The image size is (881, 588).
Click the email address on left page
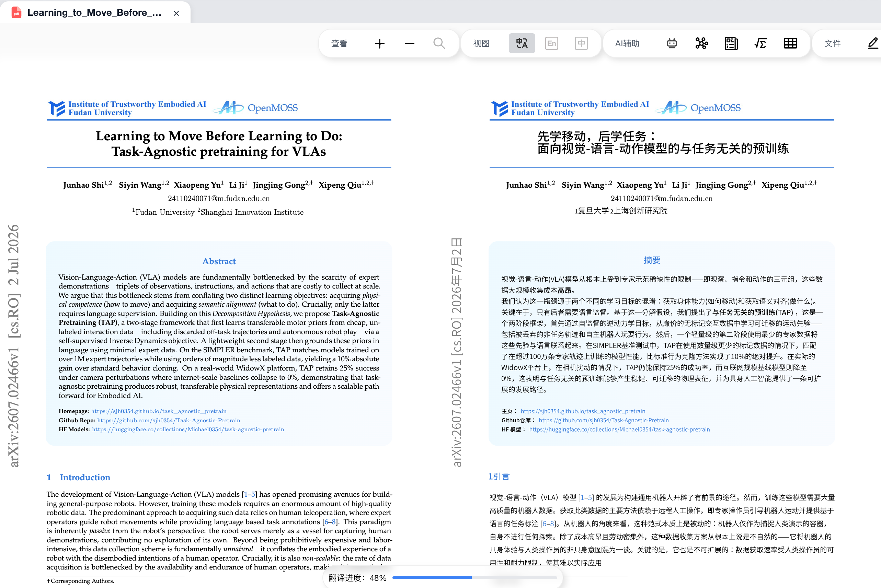[219, 198]
